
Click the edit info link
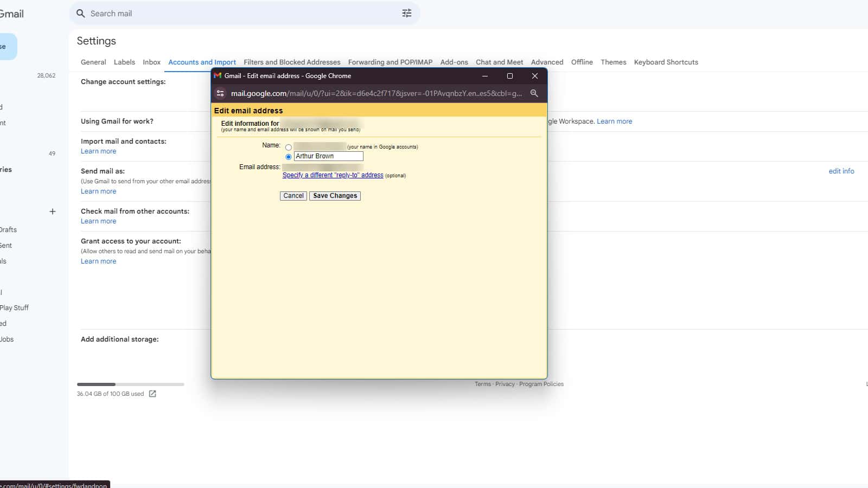(841, 171)
